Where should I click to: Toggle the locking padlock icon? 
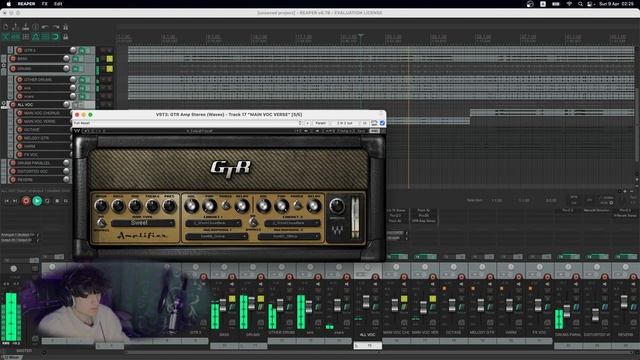click(65, 37)
